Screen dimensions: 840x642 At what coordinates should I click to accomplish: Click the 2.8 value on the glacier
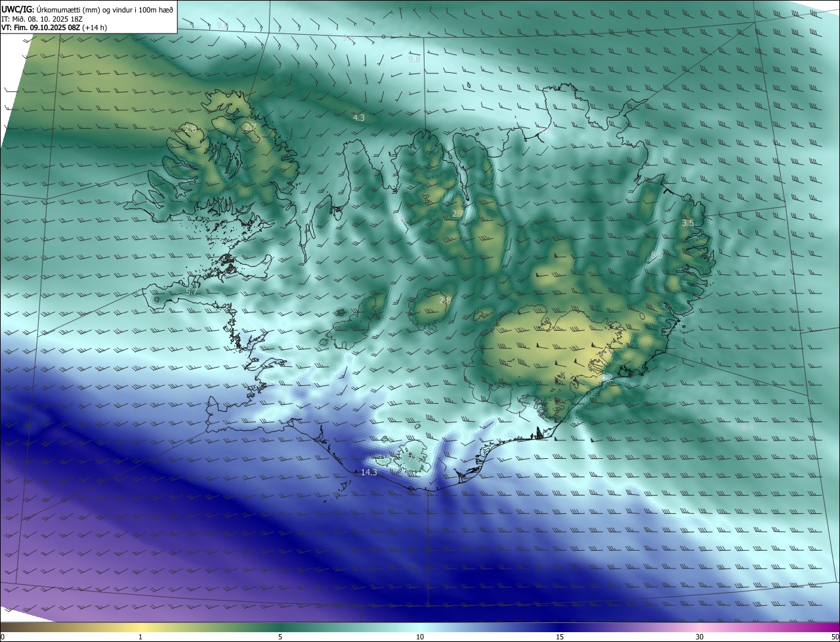point(445,300)
